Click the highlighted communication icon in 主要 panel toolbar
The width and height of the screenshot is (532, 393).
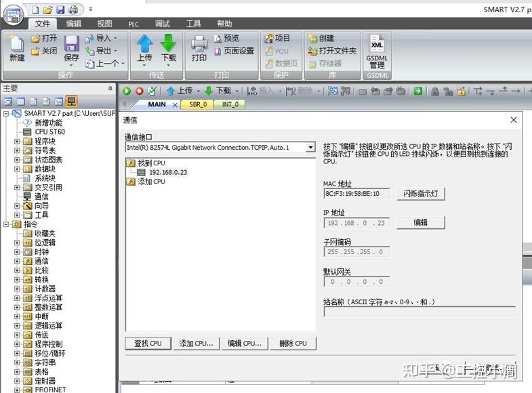click(x=71, y=101)
